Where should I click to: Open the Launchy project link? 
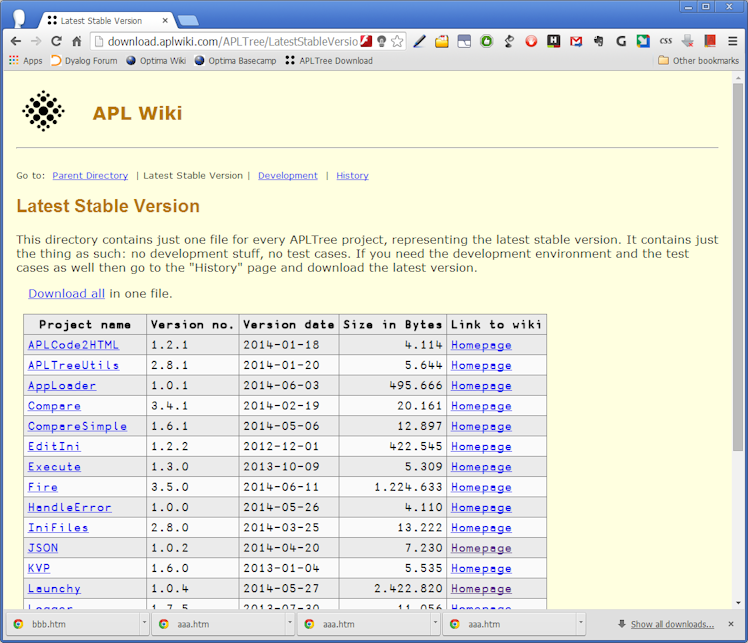(x=54, y=589)
